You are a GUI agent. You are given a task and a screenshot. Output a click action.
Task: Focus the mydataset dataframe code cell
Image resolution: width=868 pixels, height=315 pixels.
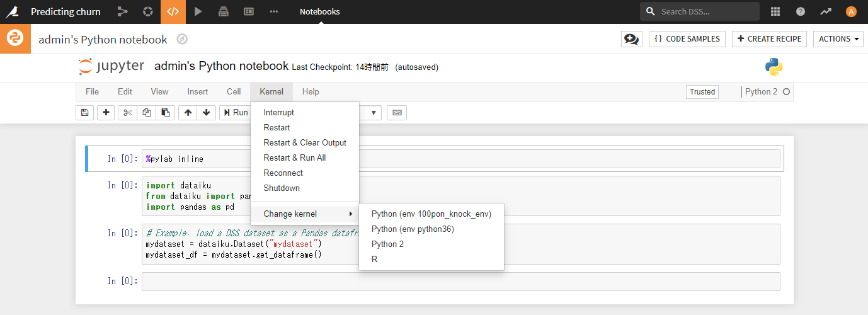462,244
